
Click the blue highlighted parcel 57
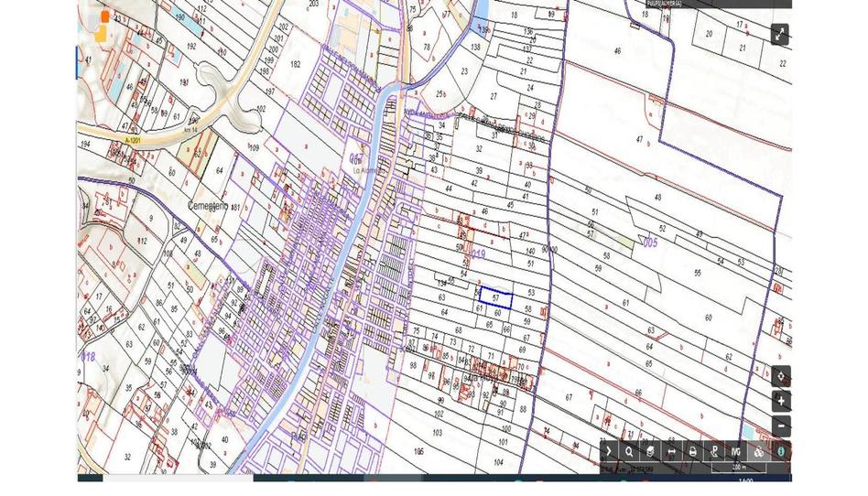point(495,296)
